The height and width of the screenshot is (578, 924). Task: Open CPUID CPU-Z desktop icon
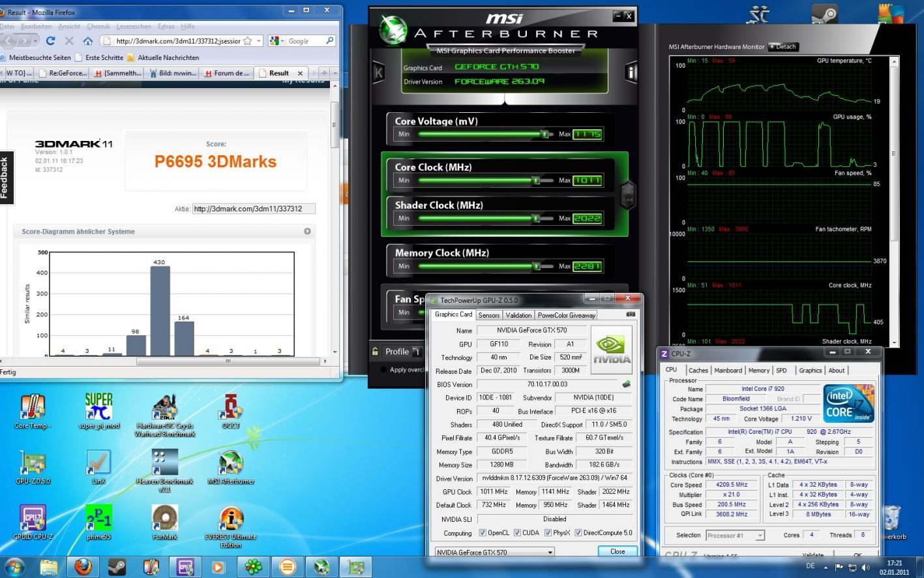[x=33, y=523]
